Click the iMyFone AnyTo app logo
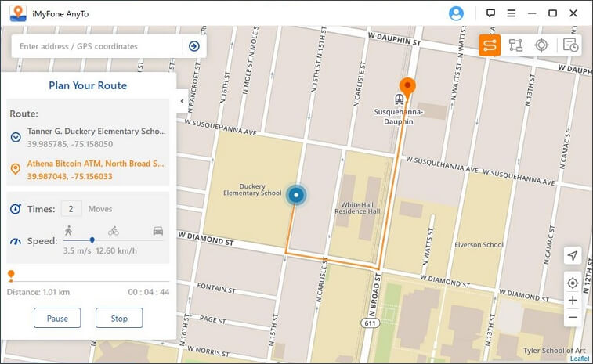Image resolution: width=593 pixels, height=364 pixels. point(18,13)
